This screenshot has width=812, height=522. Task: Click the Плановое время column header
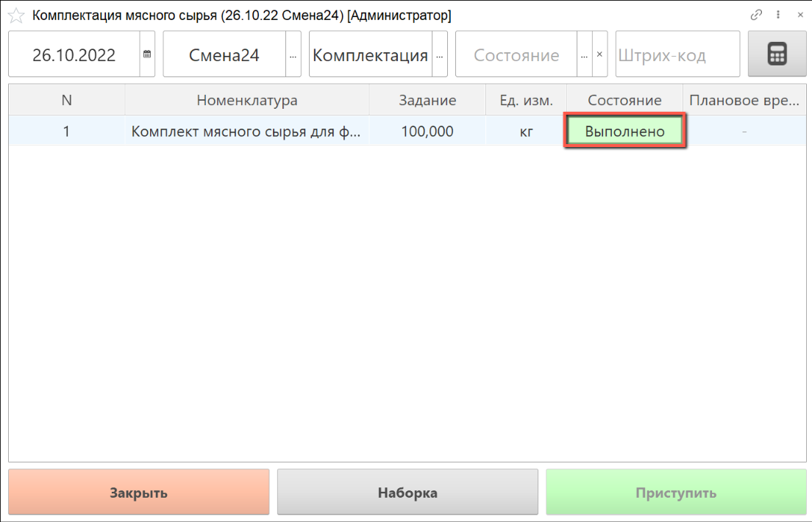click(744, 100)
